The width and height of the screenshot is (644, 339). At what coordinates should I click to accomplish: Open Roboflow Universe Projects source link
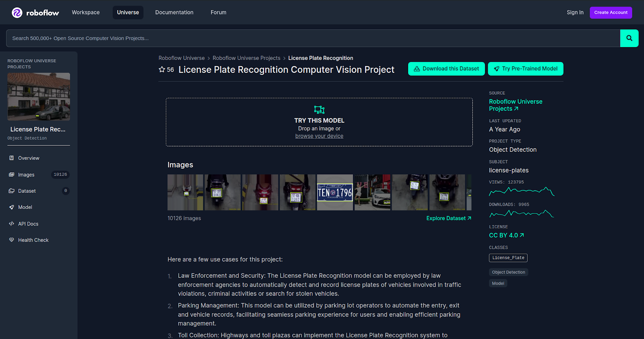(516, 105)
